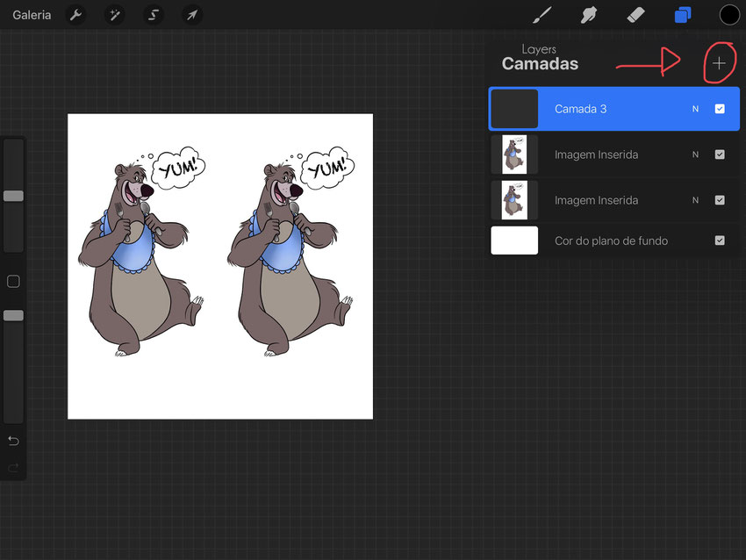Screen dimensions: 746x560
Task: Click the brush opacity slider handle
Action: (13, 315)
